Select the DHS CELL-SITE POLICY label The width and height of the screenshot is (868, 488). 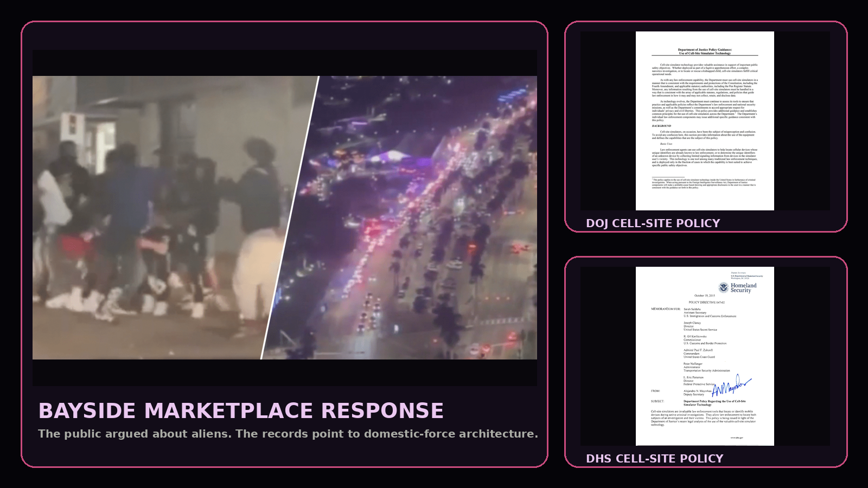(x=654, y=458)
